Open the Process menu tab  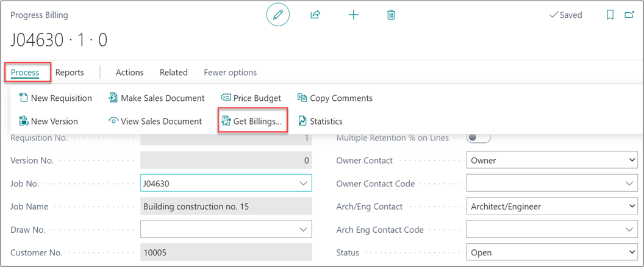(25, 72)
